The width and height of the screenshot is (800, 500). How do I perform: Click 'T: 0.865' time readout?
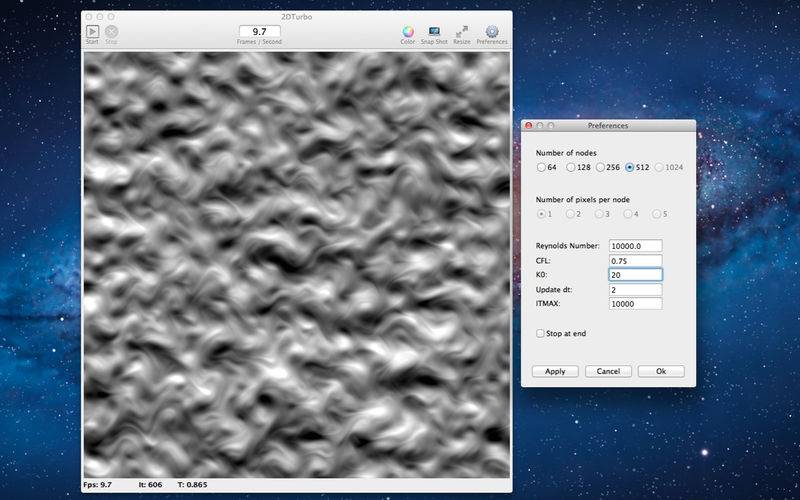coord(192,485)
